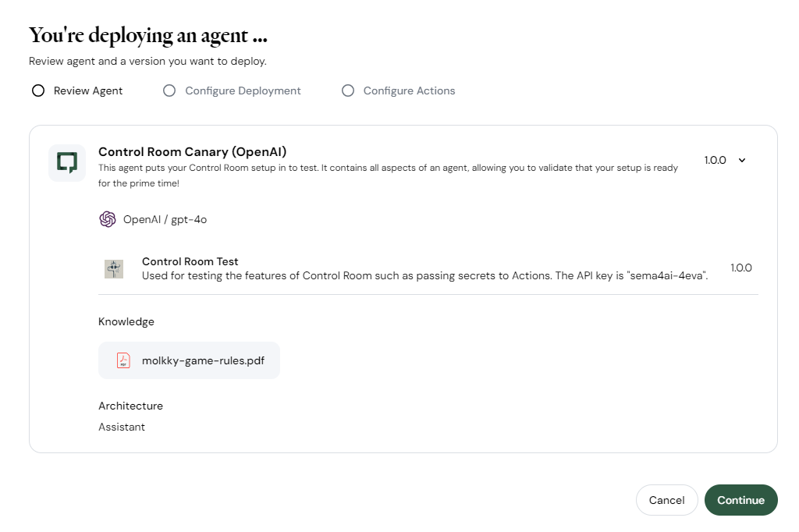799x532 pixels.
Task: Click the OpenAI logo icon
Action: pos(108,219)
